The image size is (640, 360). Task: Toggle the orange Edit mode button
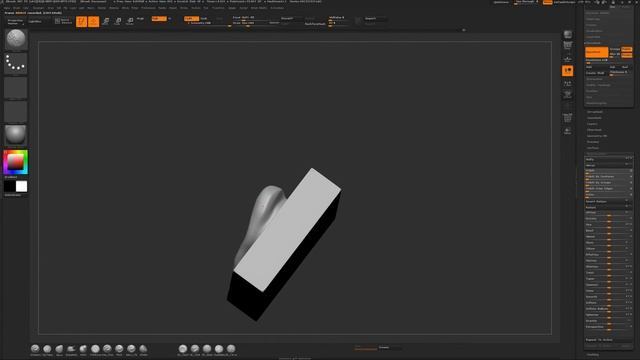pos(81,21)
